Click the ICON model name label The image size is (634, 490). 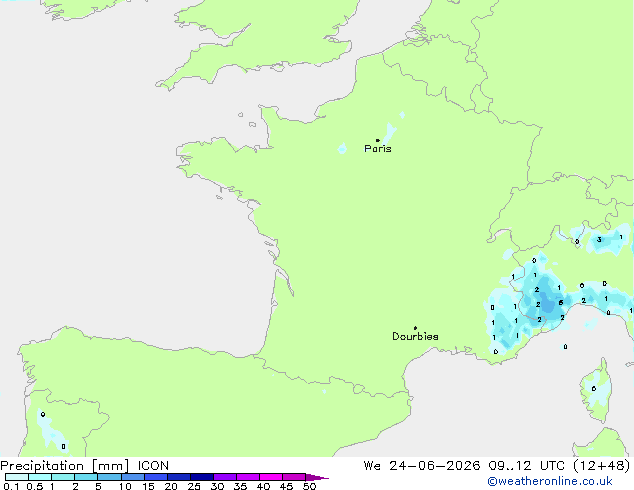point(153,466)
